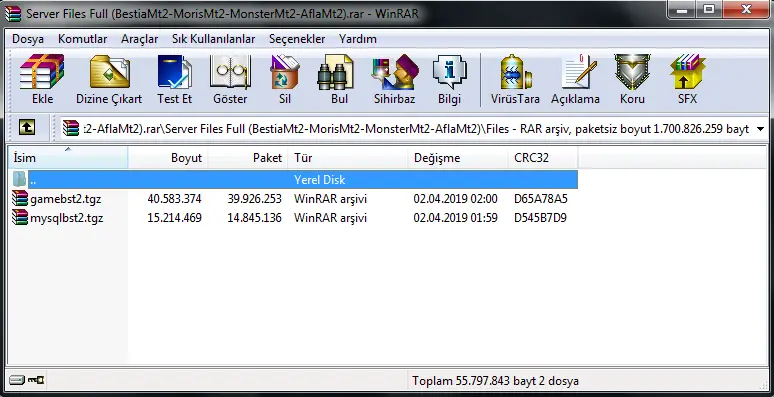Screen dimensions: 774x397
Task: Sort by Tür column header
Action: pyautogui.click(x=348, y=158)
